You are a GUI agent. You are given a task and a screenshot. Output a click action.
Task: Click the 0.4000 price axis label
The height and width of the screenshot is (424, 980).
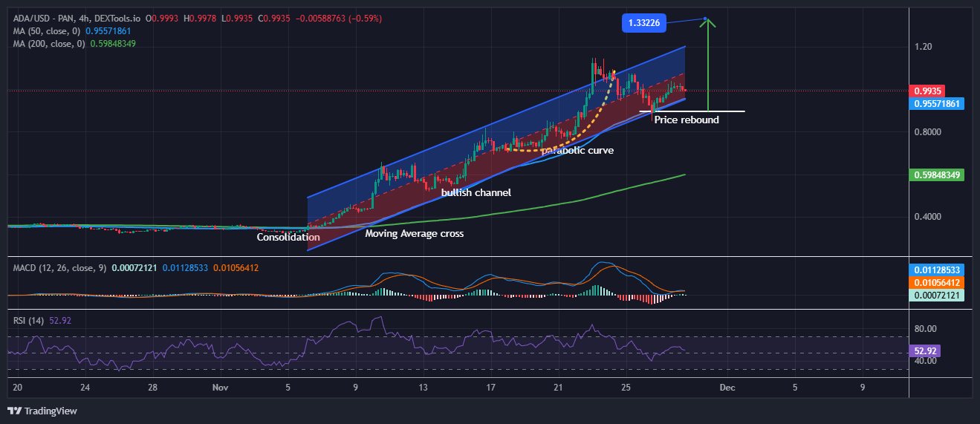(x=928, y=217)
